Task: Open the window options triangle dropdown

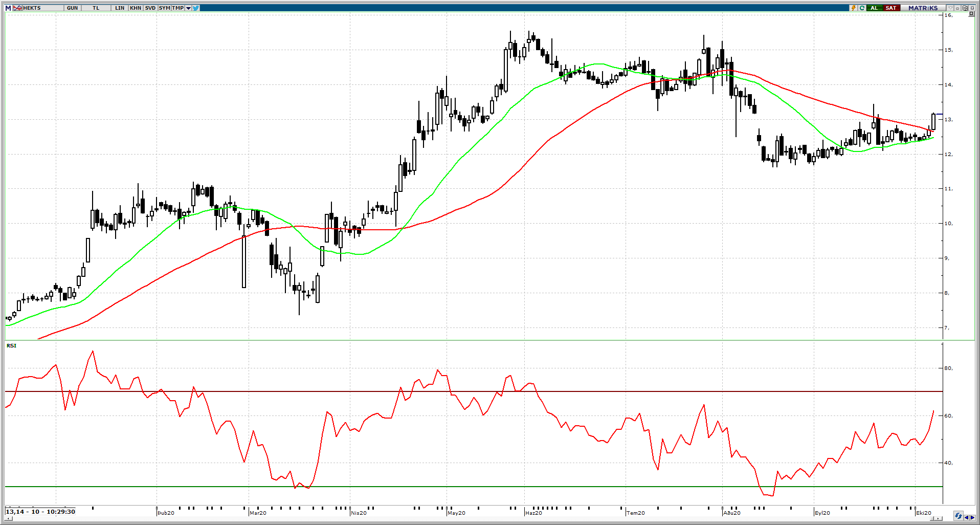Action: pos(950,8)
